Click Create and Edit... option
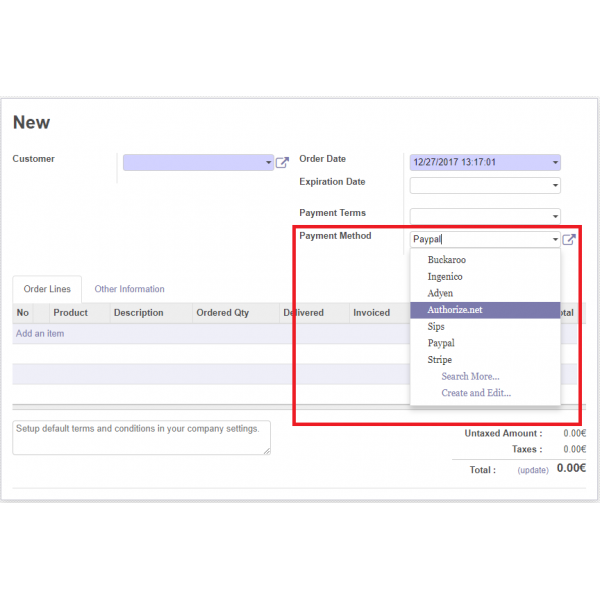 (476, 393)
